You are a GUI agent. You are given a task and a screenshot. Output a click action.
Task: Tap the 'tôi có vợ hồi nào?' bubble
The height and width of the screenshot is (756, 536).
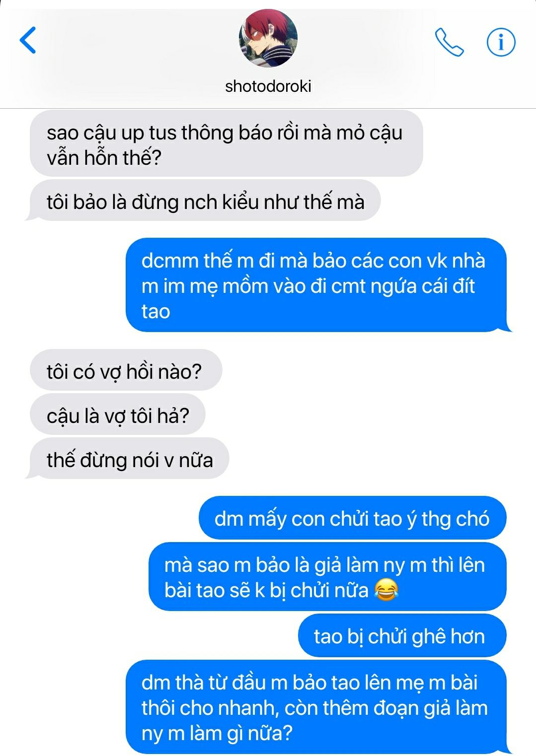(126, 371)
